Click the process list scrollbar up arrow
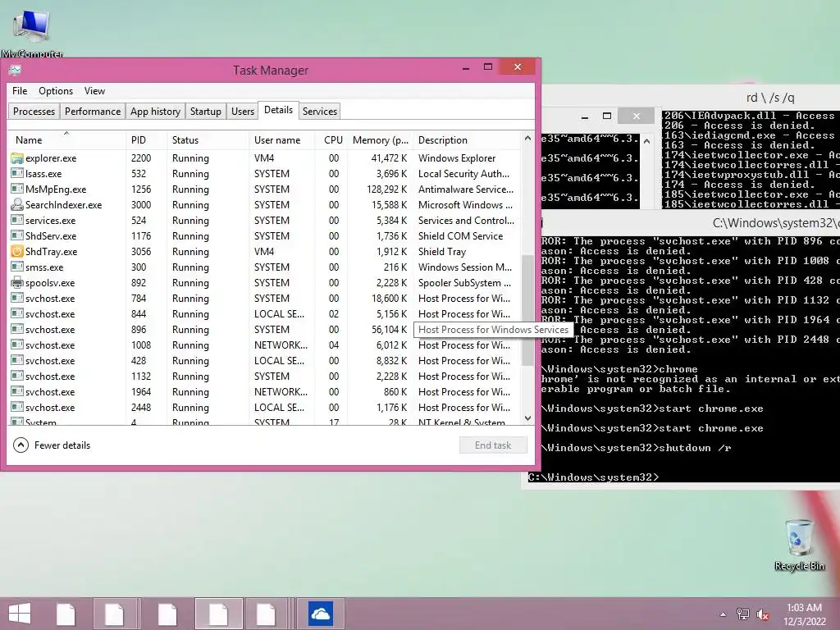This screenshot has height=630, width=840. pos(527,138)
